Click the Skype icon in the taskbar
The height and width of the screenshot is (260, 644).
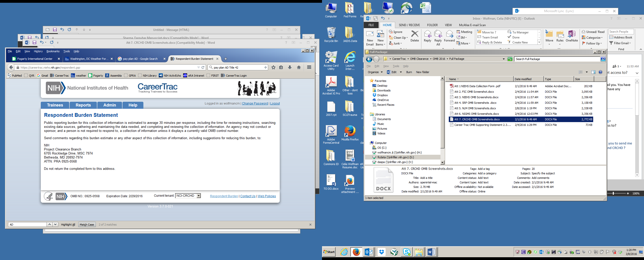coord(407,252)
